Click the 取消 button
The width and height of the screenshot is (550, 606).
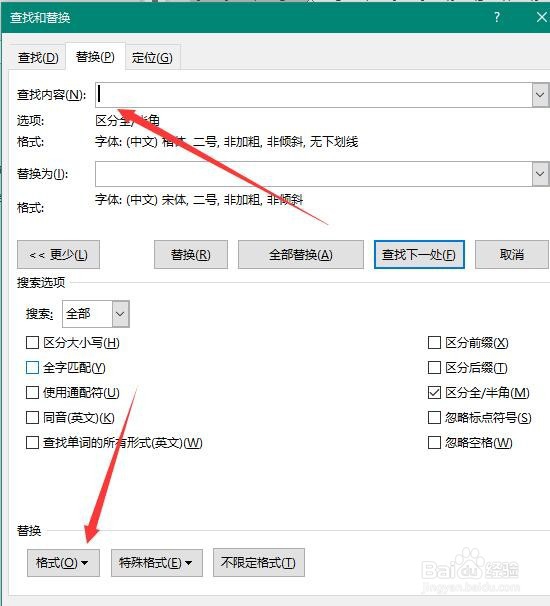[512, 255]
